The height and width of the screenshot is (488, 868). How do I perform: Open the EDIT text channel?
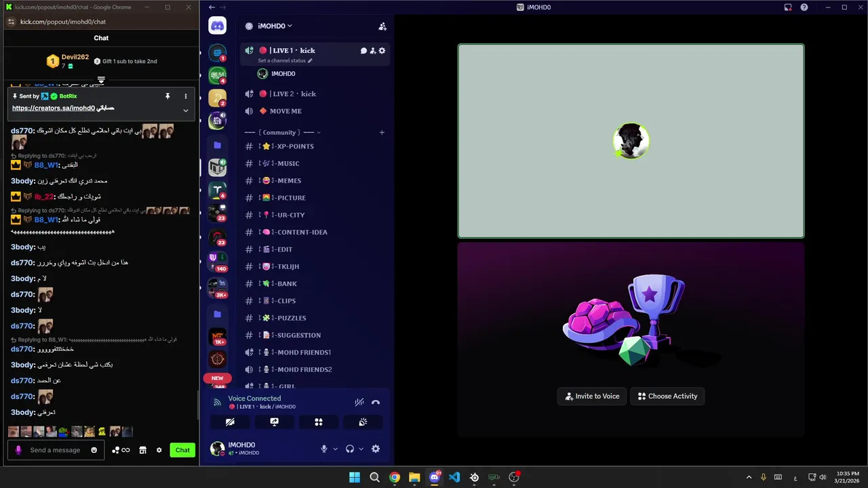tap(315, 249)
